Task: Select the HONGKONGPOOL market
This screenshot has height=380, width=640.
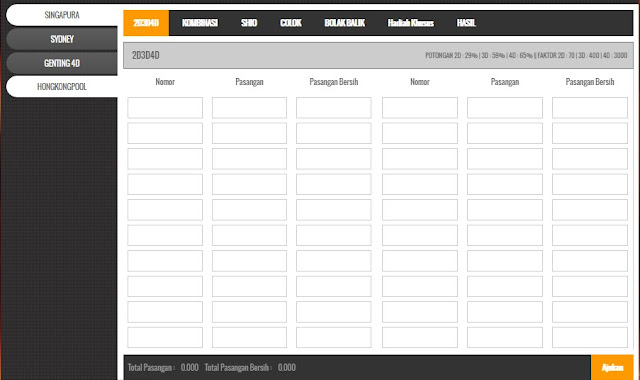Action: 62,87
